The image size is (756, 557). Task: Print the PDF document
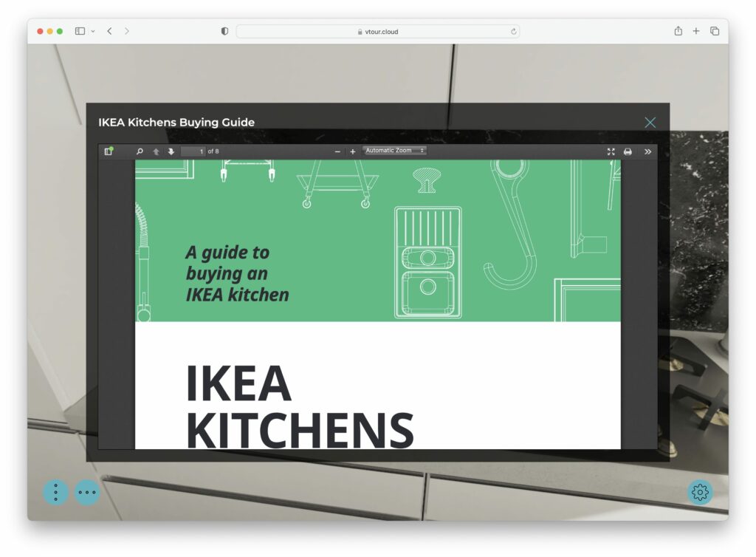628,151
